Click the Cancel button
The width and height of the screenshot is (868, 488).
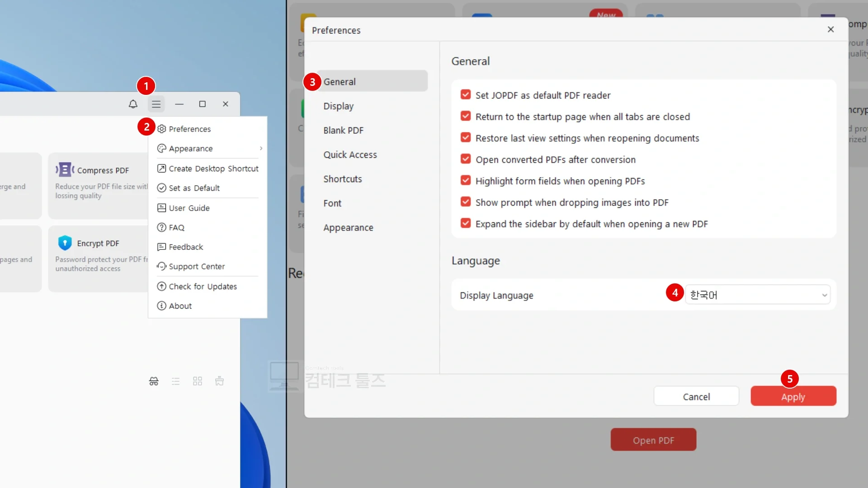click(696, 396)
